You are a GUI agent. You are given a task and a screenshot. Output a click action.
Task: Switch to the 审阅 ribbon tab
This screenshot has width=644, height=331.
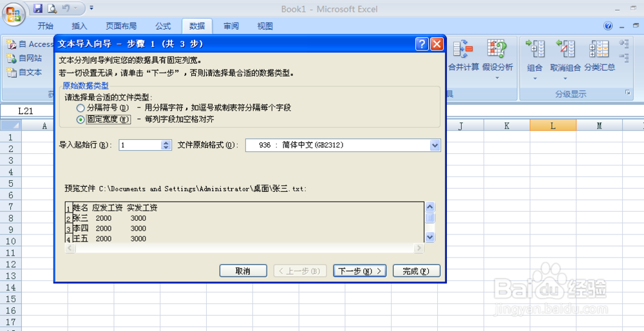click(x=231, y=26)
